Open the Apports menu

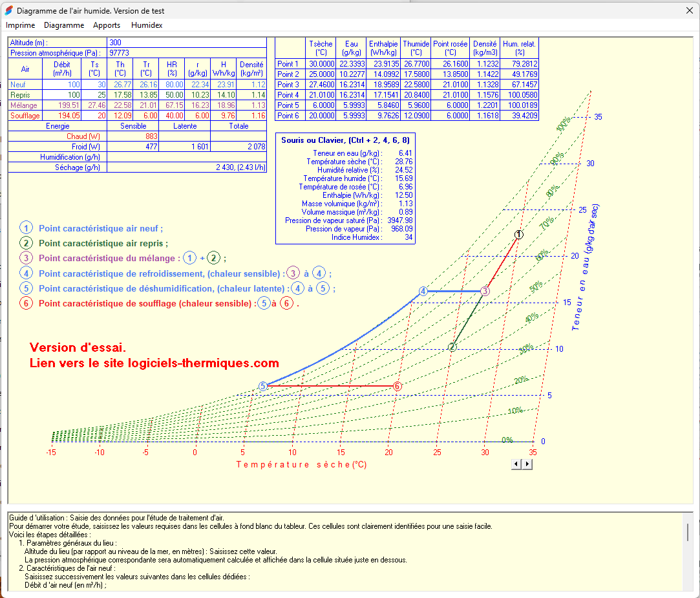[107, 25]
